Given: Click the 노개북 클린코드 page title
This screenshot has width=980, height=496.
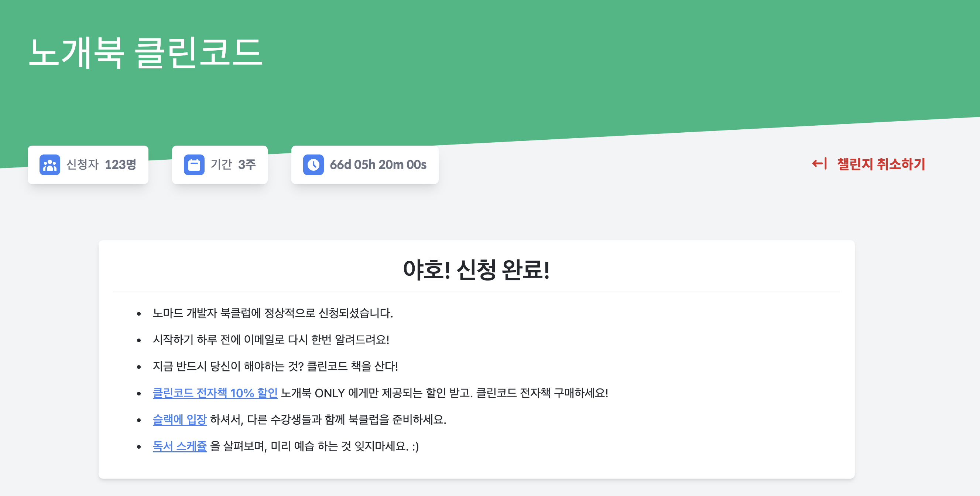Looking at the screenshot, I should tap(146, 53).
